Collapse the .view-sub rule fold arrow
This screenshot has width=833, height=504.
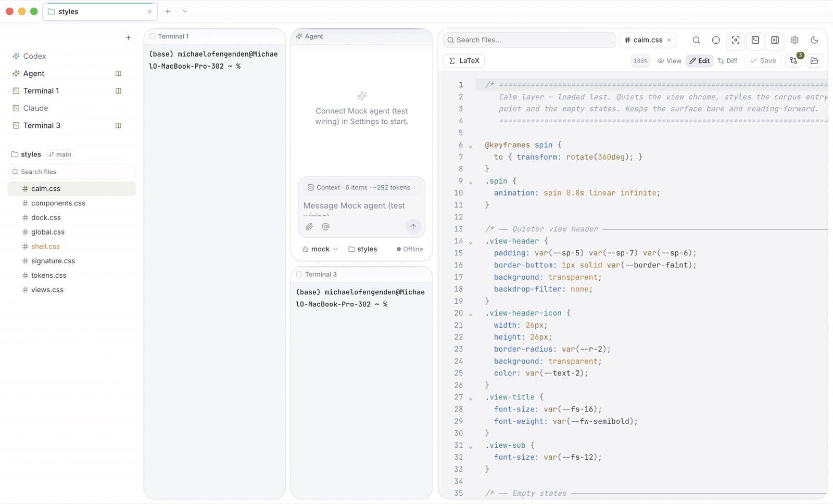(471, 446)
